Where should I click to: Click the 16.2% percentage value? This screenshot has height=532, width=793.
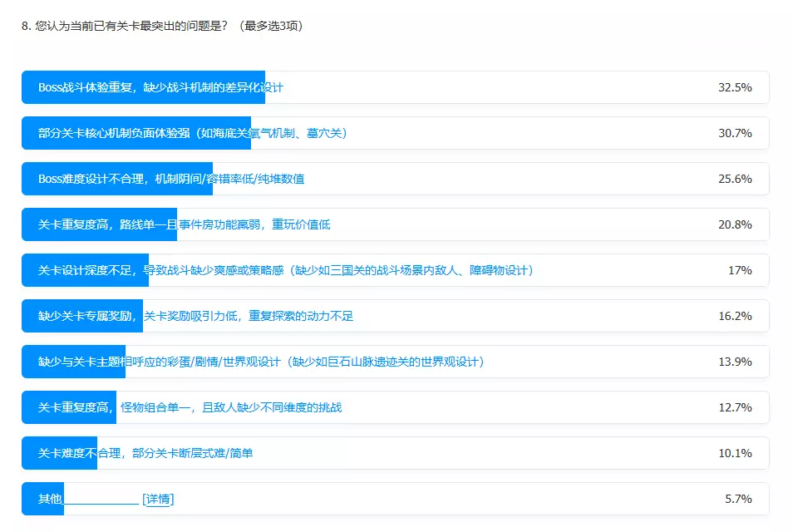click(735, 316)
